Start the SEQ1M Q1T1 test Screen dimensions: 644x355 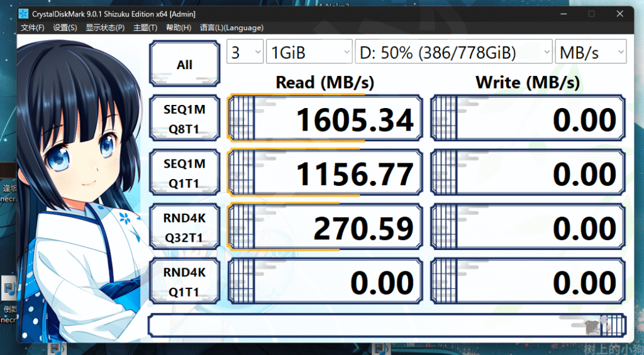[184, 173]
